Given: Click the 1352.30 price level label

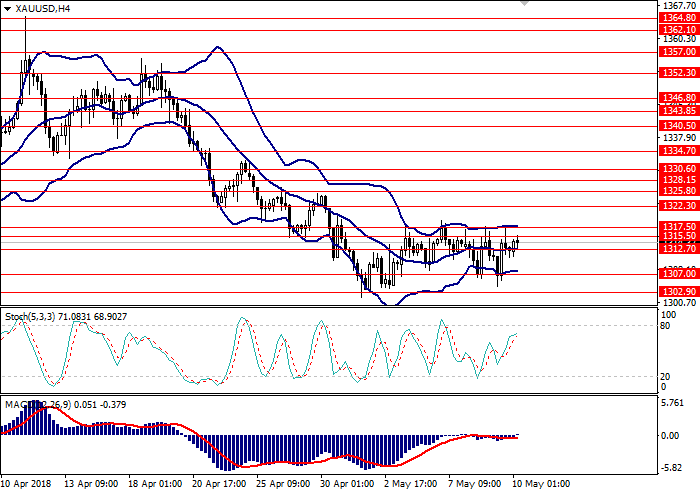Looking at the screenshot, I should click(678, 72).
